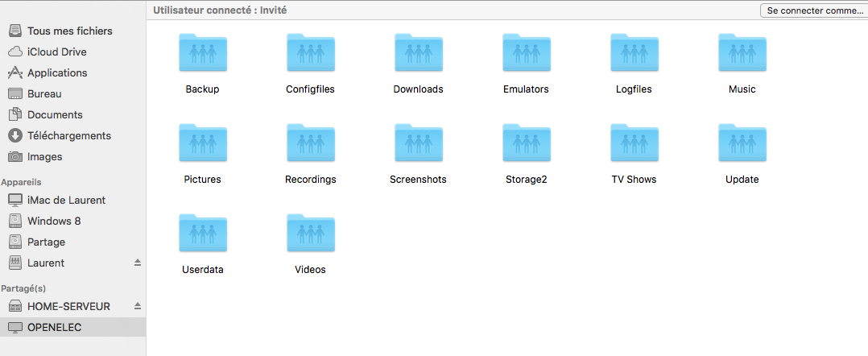868x356 pixels.
Task: Select the Screenshots shared folder icon
Action: 419,143
